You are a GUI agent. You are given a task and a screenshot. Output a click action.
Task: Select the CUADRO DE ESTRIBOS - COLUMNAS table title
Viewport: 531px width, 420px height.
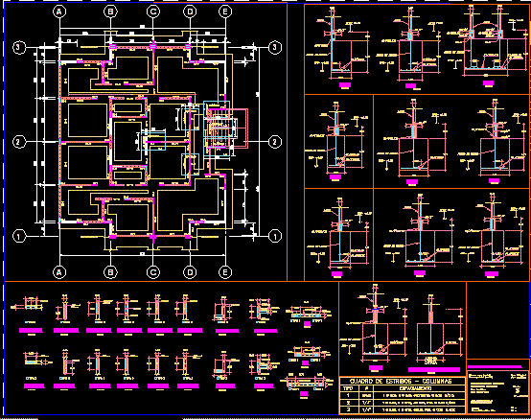pyautogui.click(x=403, y=381)
